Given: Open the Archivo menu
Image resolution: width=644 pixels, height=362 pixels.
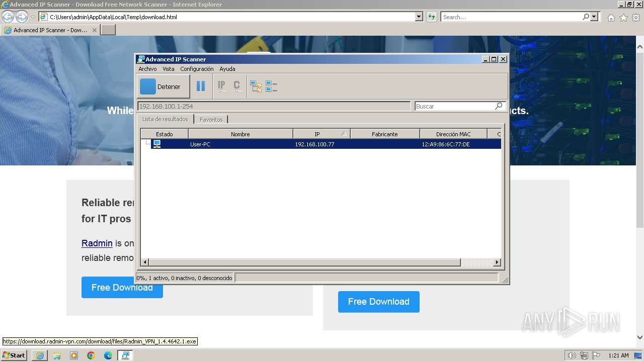Looking at the screenshot, I should [x=147, y=69].
